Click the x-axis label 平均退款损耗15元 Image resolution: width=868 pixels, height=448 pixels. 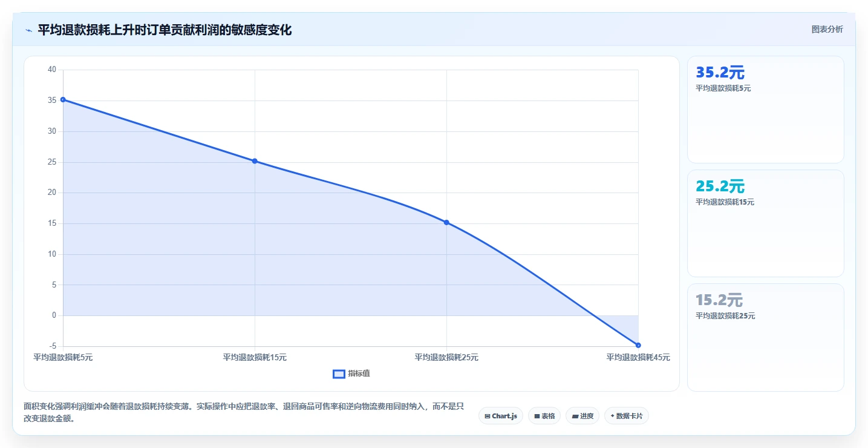click(255, 358)
